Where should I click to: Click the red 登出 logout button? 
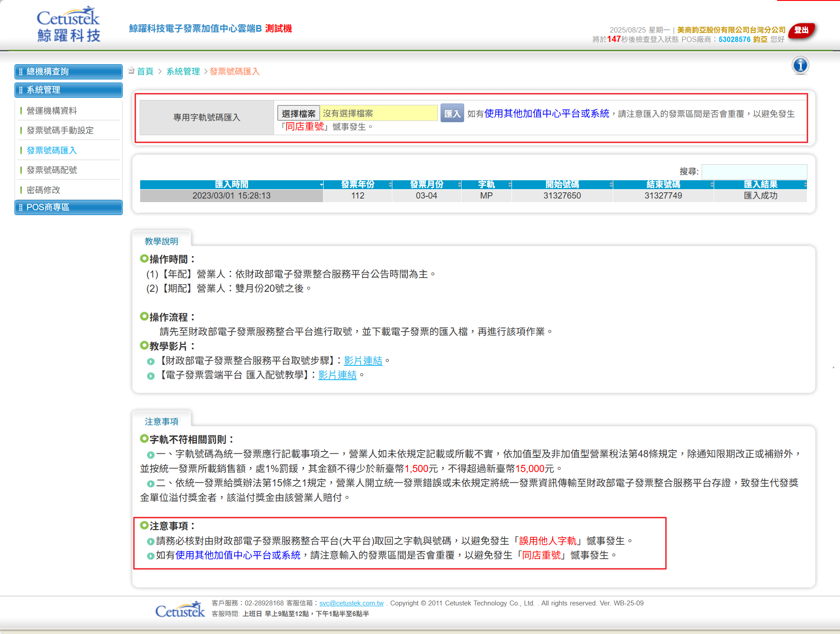802,30
